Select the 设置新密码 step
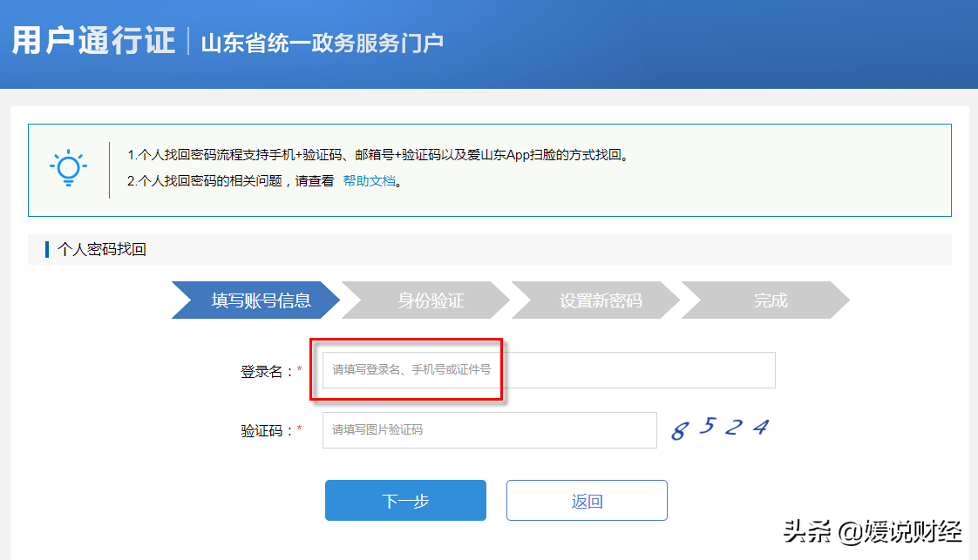The width and height of the screenshot is (978, 560). click(x=596, y=300)
